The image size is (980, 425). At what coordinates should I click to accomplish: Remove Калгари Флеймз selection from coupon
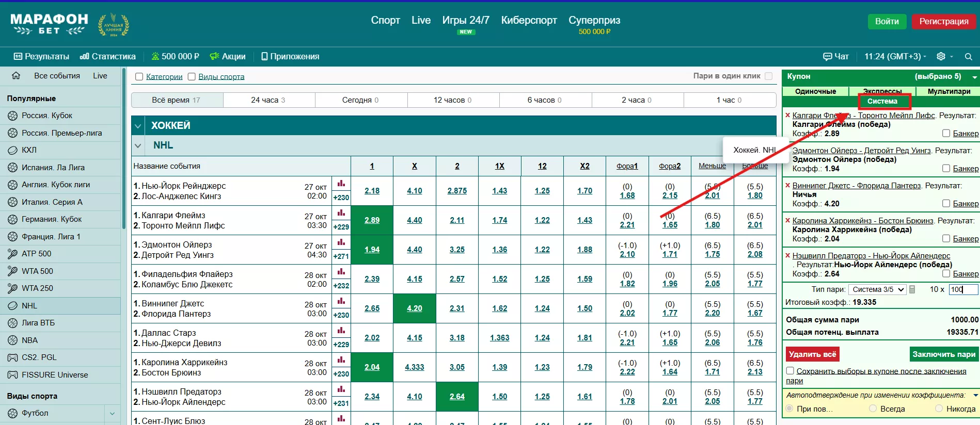tap(787, 116)
